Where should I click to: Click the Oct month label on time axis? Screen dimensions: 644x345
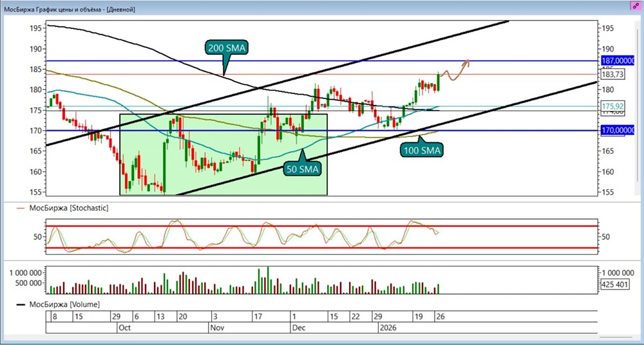pyautogui.click(x=124, y=328)
